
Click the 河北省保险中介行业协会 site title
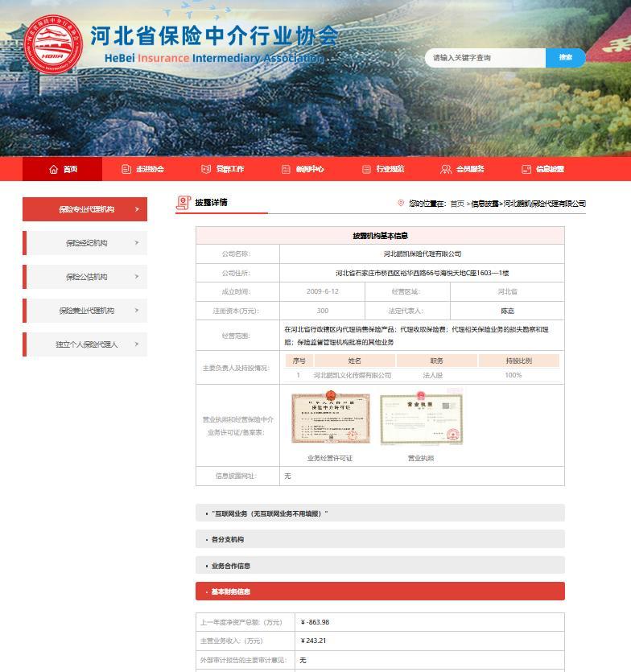point(214,35)
